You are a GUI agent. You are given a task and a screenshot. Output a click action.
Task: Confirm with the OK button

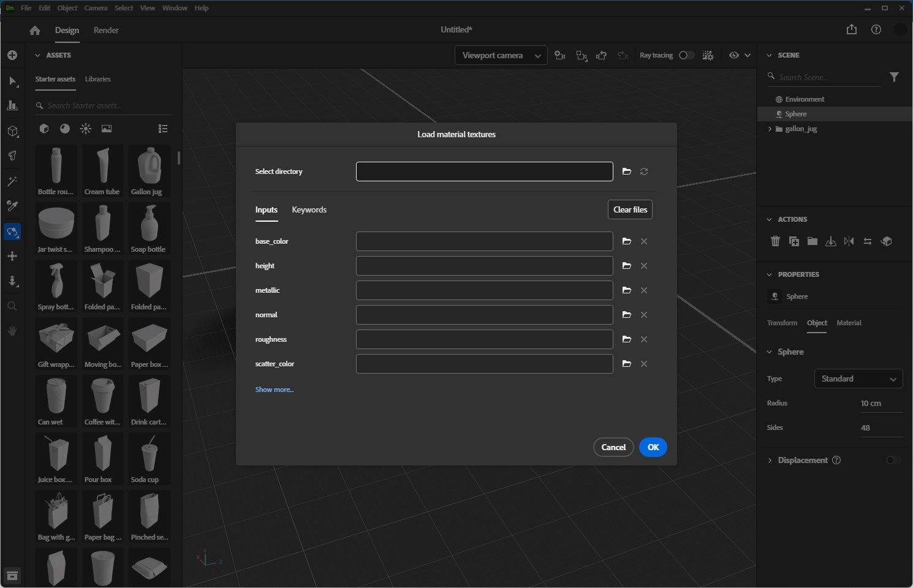(x=653, y=447)
